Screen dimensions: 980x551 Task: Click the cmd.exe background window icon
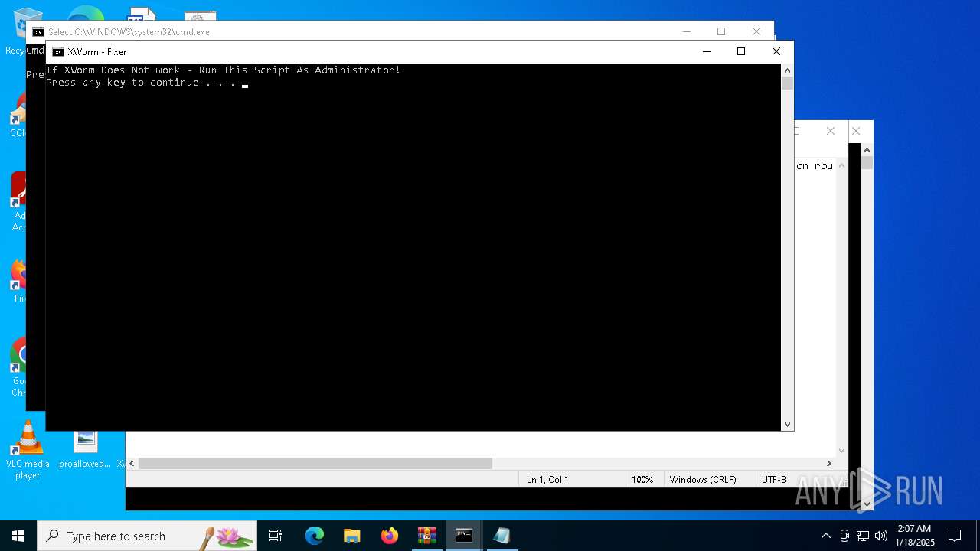point(38,31)
